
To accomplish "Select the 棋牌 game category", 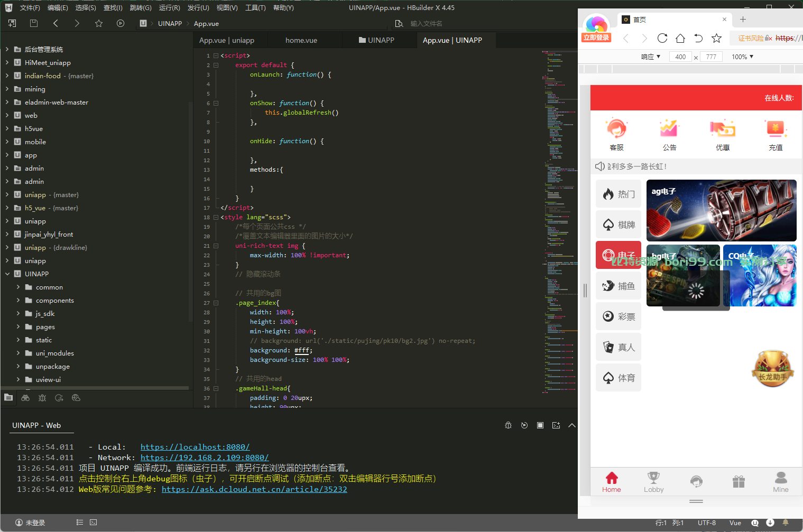I will (x=619, y=225).
